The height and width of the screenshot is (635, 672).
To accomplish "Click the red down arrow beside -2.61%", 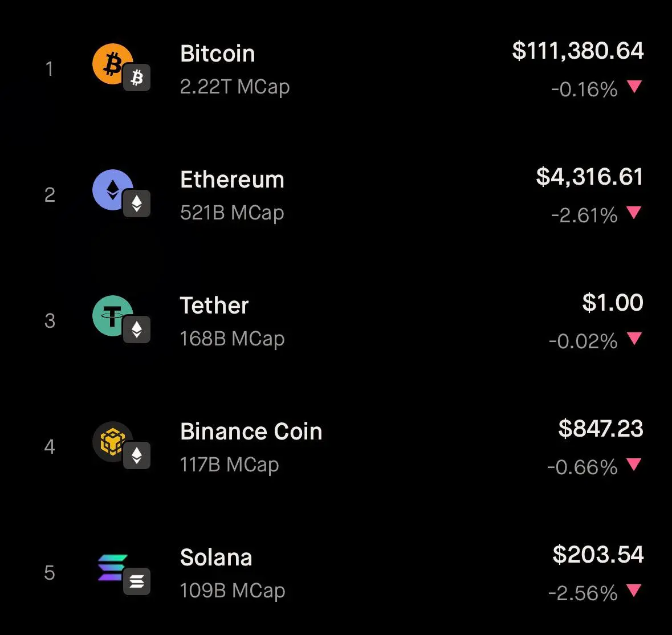I will [634, 212].
